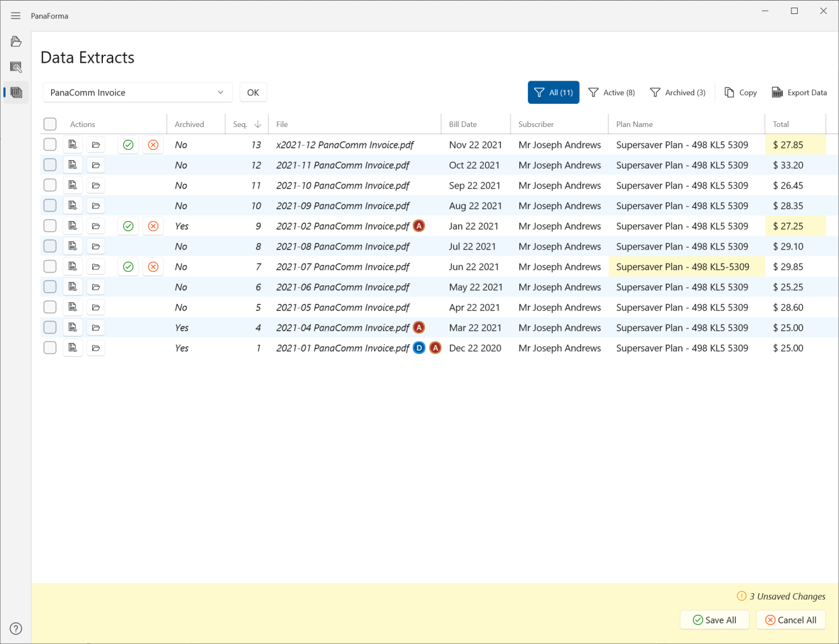Viewport: 839px width, 644px height.
Task: Select the checkbox for 2021-05 PanaComm Invoice
Action: tap(50, 307)
